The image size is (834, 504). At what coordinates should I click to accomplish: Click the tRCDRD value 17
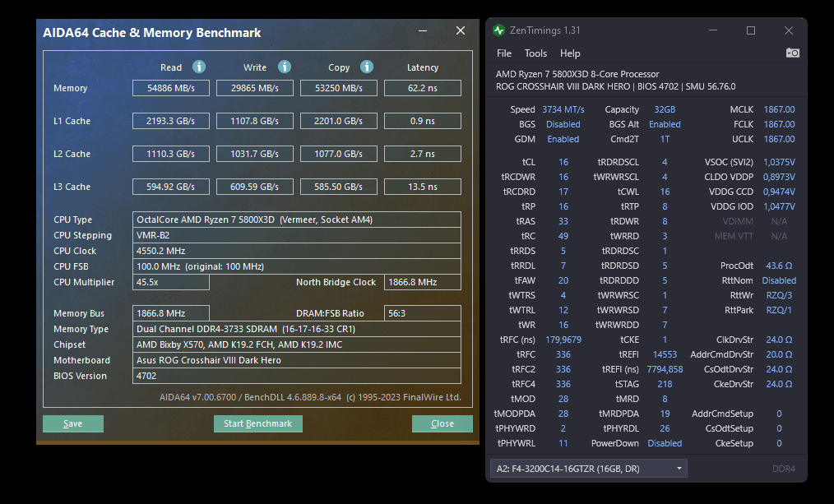tap(563, 192)
